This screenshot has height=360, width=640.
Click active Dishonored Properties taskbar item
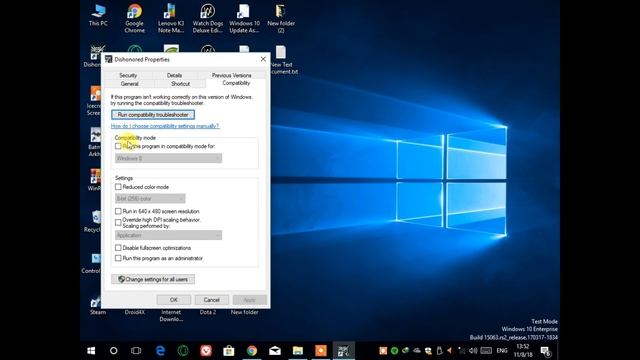pos(344,351)
